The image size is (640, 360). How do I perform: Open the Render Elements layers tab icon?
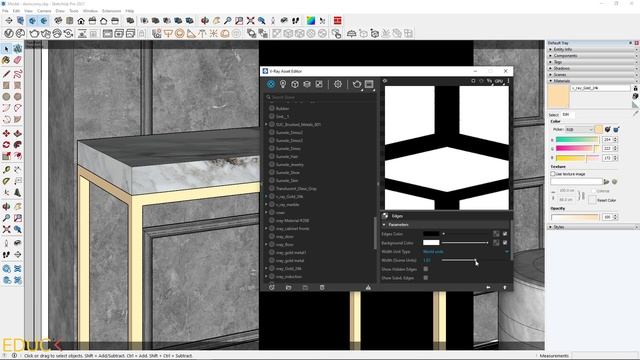pyautogui.click(x=307, y=84)
